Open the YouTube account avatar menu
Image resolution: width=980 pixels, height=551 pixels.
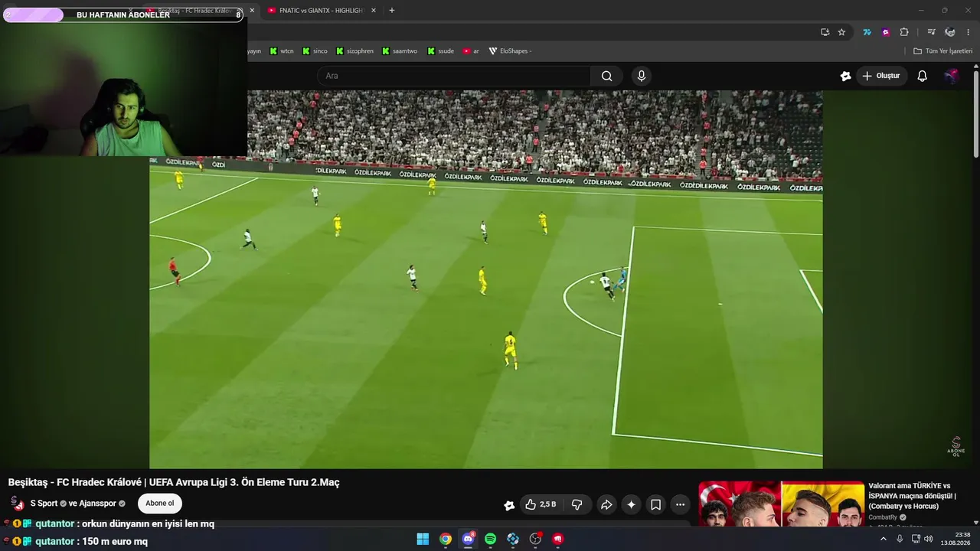point(952,76)
